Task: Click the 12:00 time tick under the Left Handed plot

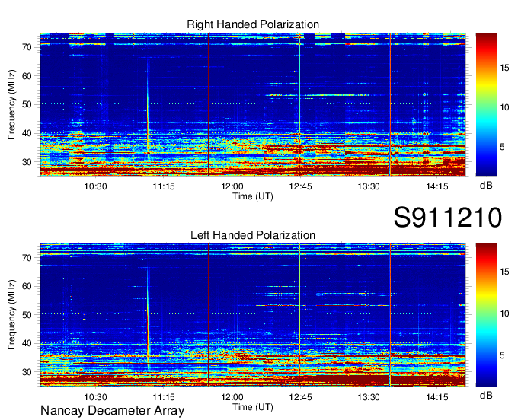Action: (232, 397)
